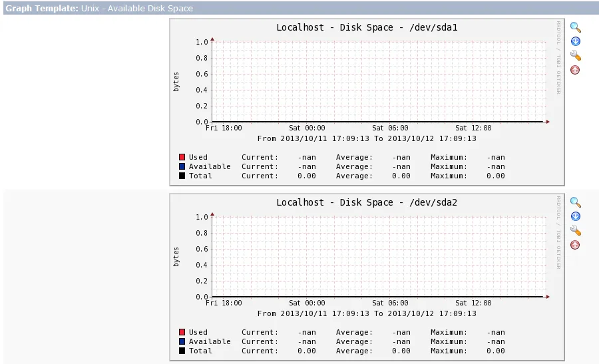
Task: Open zoom view for the /dev/sda1 graph
Action: [x=575, y=27]
